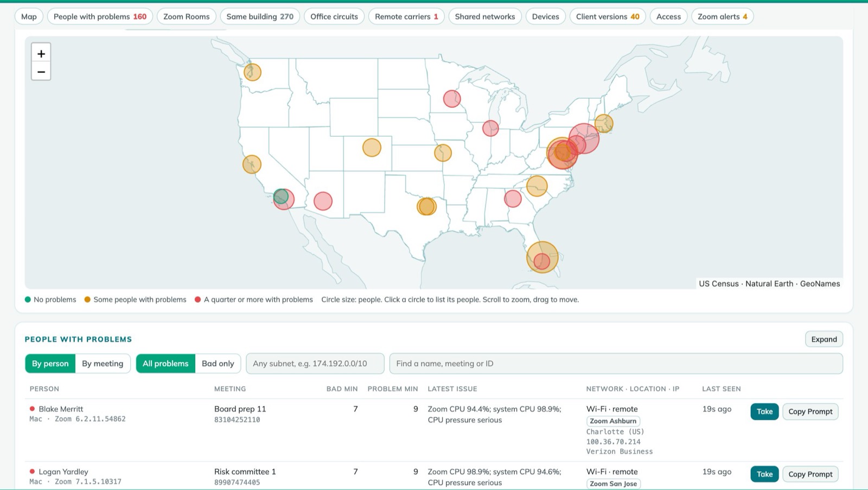868x490 pixels.
Task: Select the Bad only filter
Action: pos(218,364)
